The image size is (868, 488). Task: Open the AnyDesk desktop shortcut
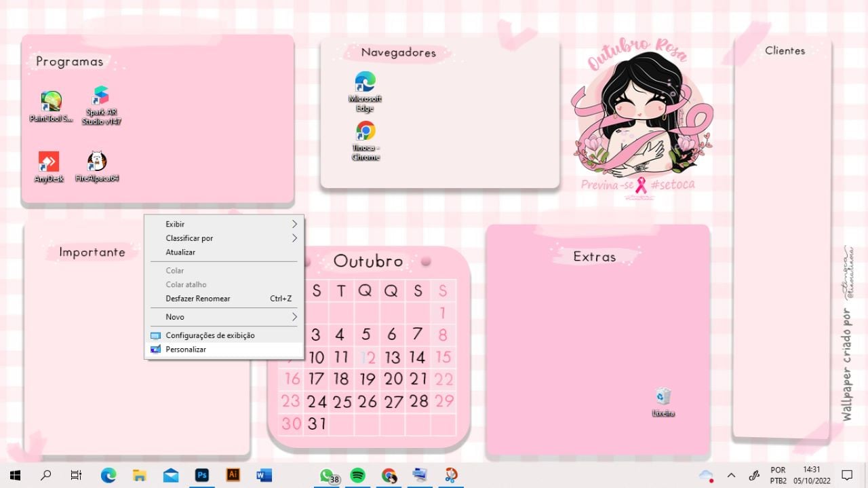tap(48, 162)
